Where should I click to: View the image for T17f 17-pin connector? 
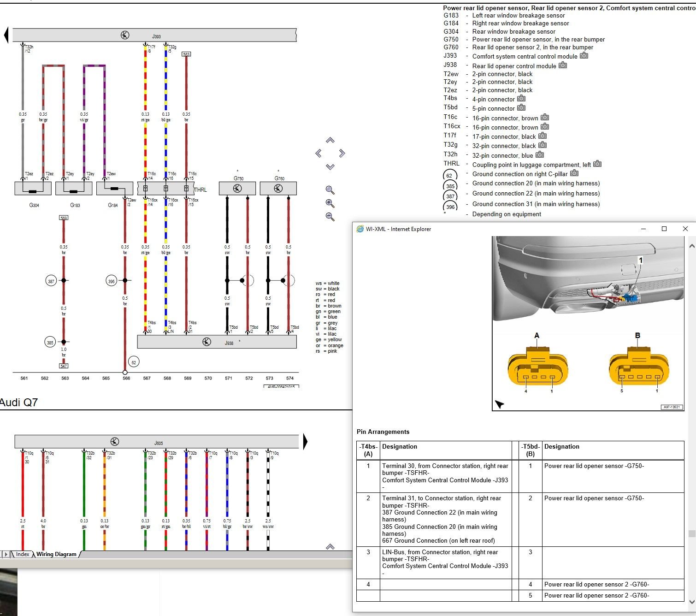[543, 136]
